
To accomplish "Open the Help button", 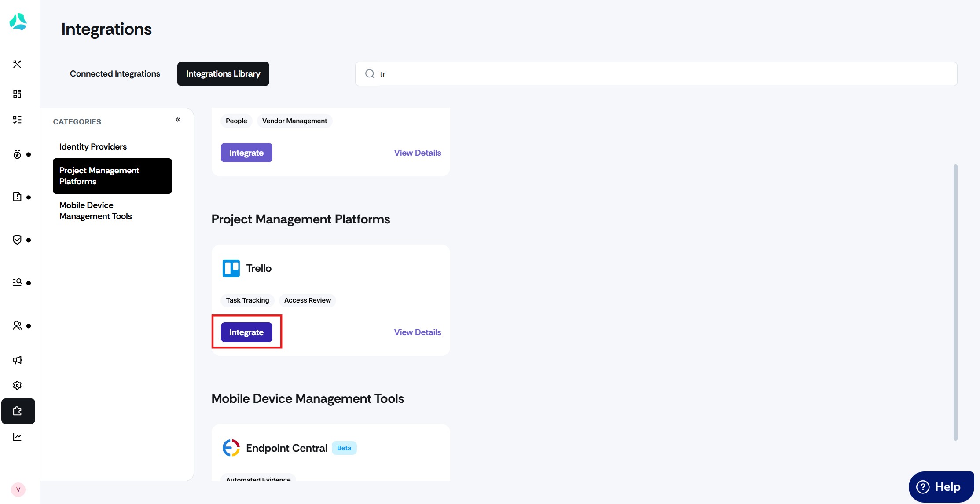I will pyautogui.click(x=941, y=487).
